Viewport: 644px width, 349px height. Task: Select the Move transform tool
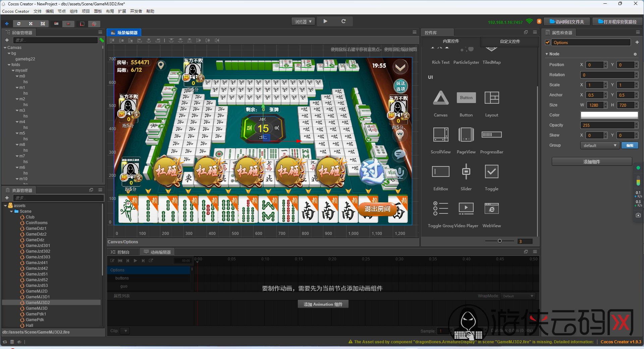tap(7, 23)
